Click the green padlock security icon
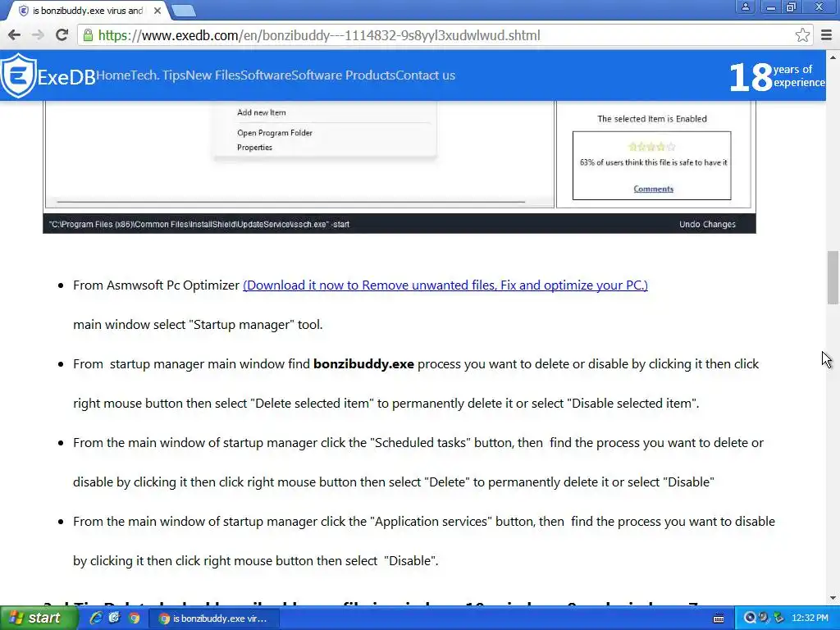840x630 pixels. (88, 35)
